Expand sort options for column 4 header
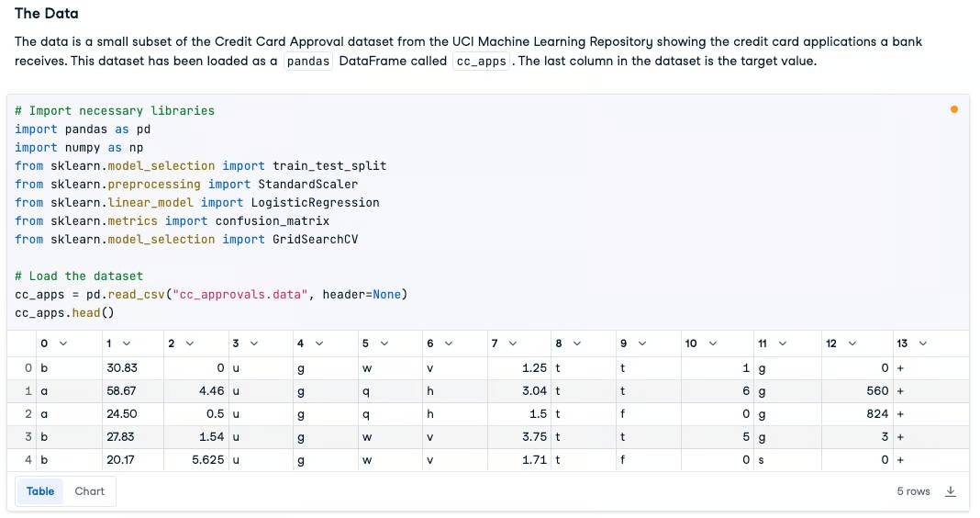980x518 pixels. tap(319, 343)
